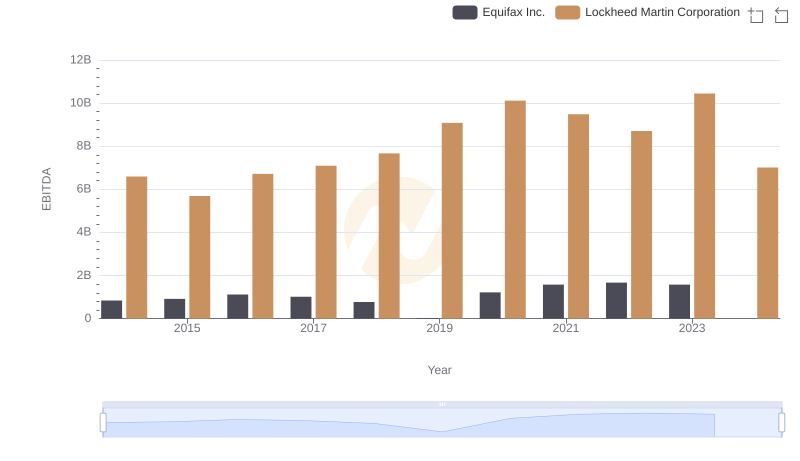Screen dimensions: 800x461
Task: Click the x-axis label 2023
Action: click(x=692, y=328)
